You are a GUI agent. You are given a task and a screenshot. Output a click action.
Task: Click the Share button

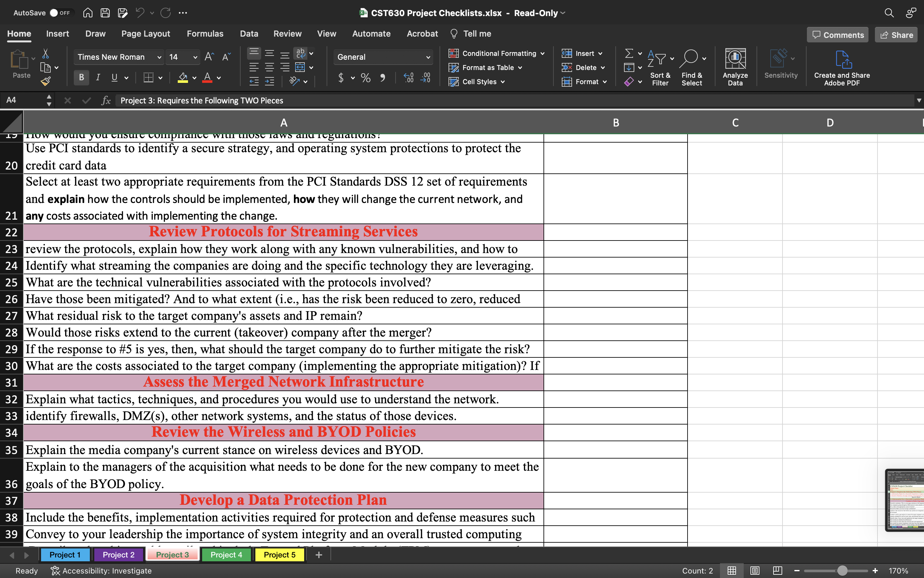[x=896, y=35]
